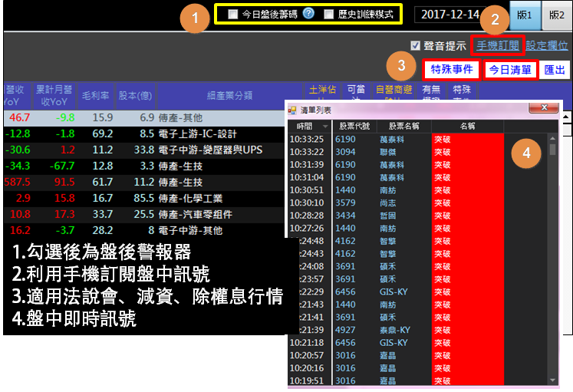Click the 匯出 export button

[x=555, y=70]
